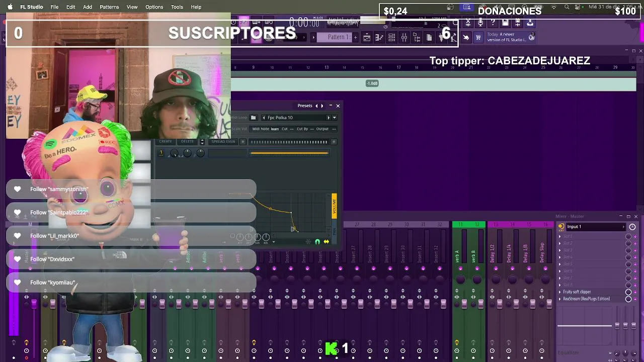644x362 pixels.
Task: Open the Presets menu of the plugin
Action: click(305, 106)
